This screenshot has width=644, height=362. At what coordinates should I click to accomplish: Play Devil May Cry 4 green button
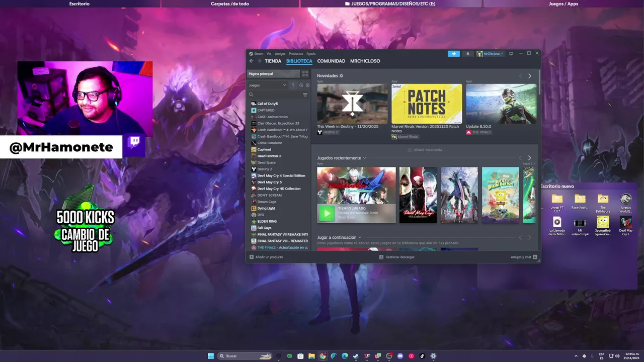pyautogui.click(x=327, y=214)
